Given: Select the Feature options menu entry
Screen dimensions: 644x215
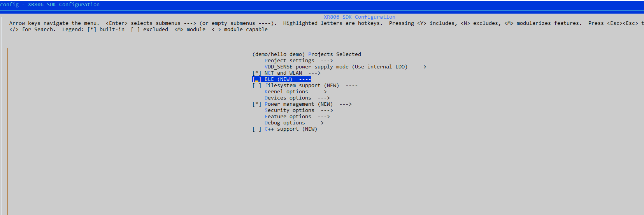Looking at the screenshot, I should (x=288, y=117).
